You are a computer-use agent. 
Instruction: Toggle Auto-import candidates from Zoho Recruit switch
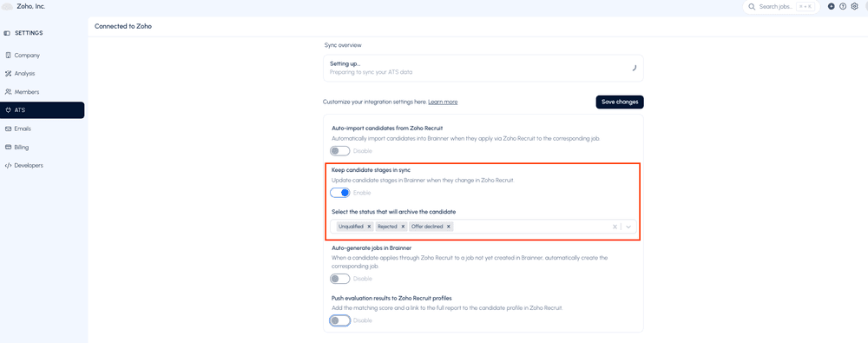[340, 151]
